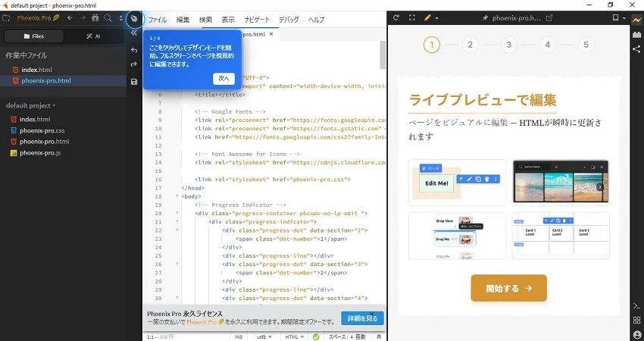Open preview in external browser icon
The height and width of the screenshot is (341, 644).
[x=549, y=18]
